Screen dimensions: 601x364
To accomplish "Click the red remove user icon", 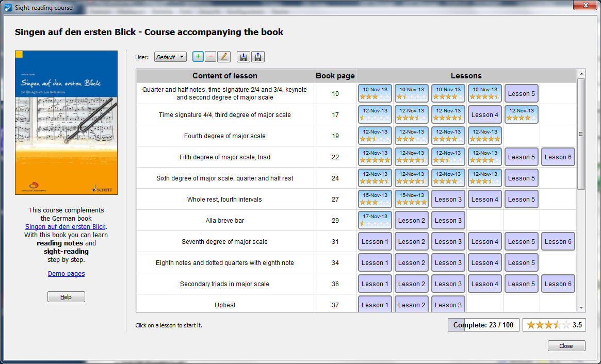I will point(210,57).
